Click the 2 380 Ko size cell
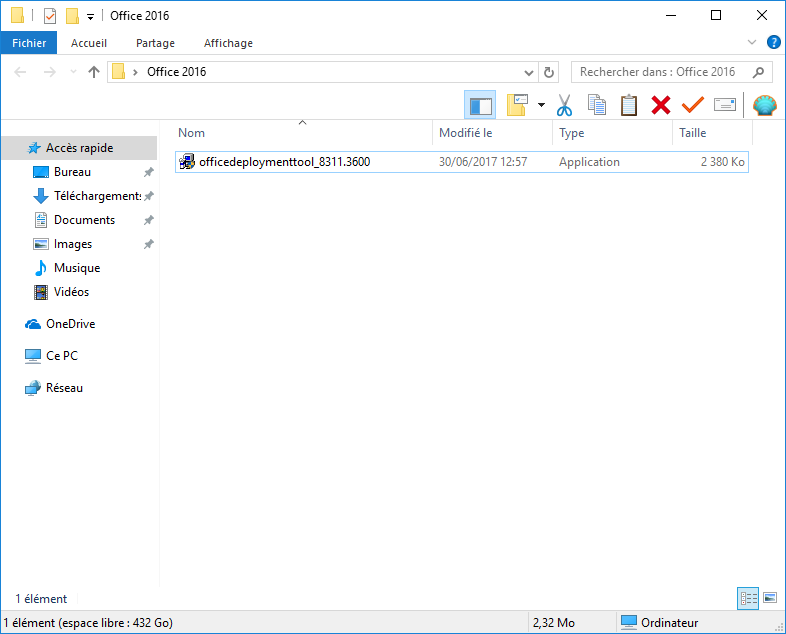The height and width of the screenshot is (634, 786). (722, 162)
